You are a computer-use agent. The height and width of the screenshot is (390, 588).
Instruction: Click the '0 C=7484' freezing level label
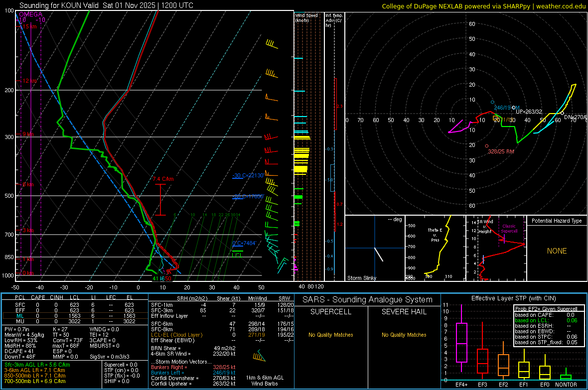tap(244, 244)
